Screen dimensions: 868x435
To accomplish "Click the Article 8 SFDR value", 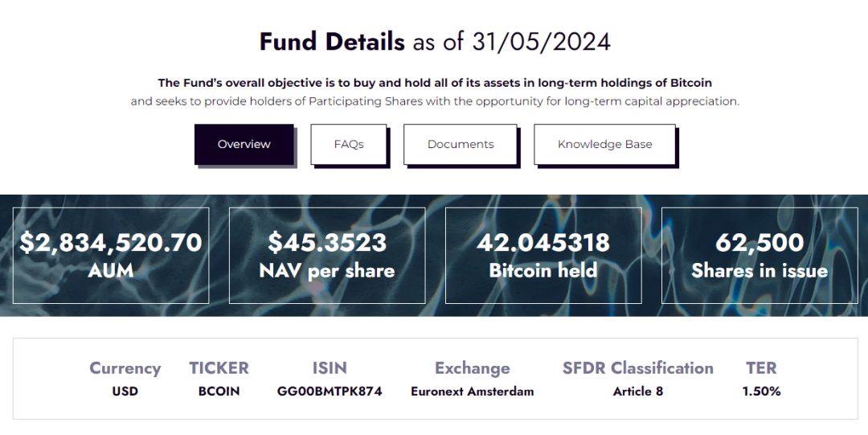I will coord(637,392).
